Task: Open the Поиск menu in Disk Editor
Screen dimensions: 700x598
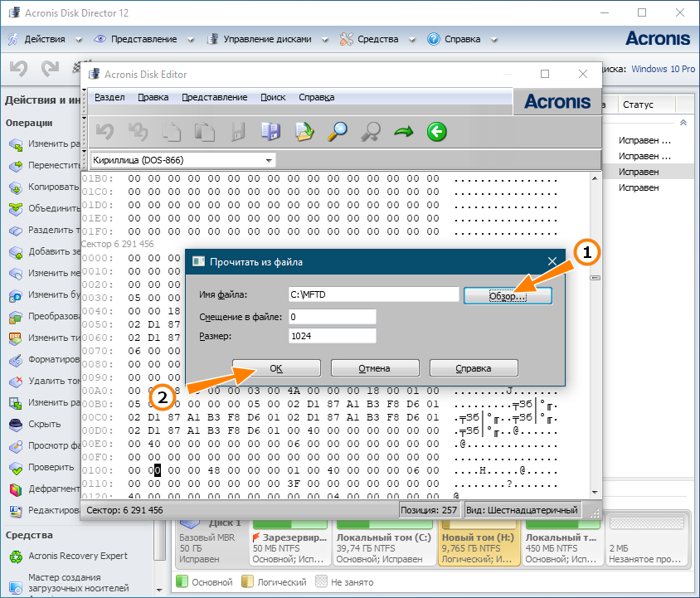Action: 273,97
